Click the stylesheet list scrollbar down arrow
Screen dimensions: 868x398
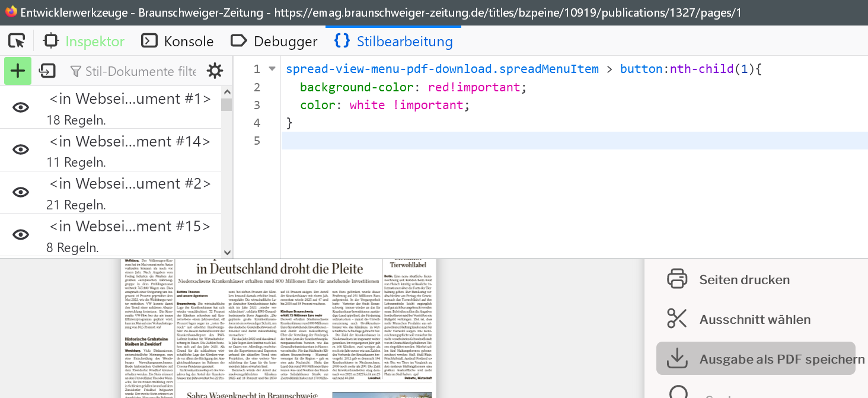click(x=226, y=252)
